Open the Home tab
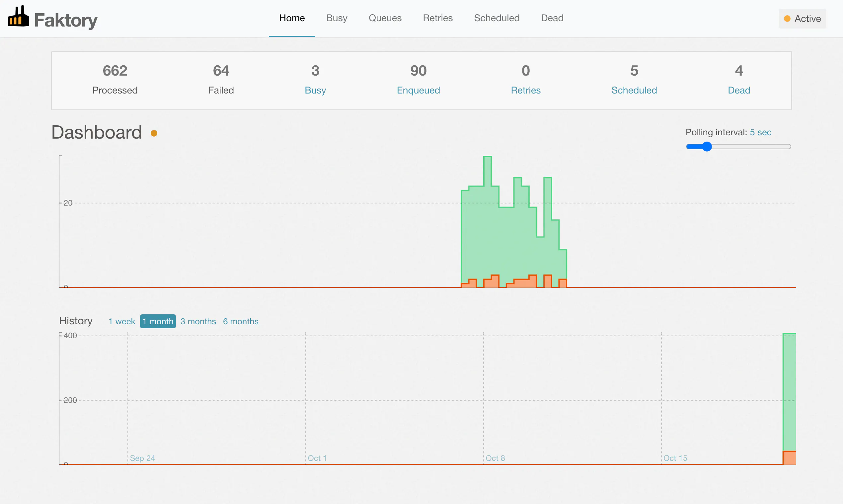843x504 pixels. click(292, 18)
